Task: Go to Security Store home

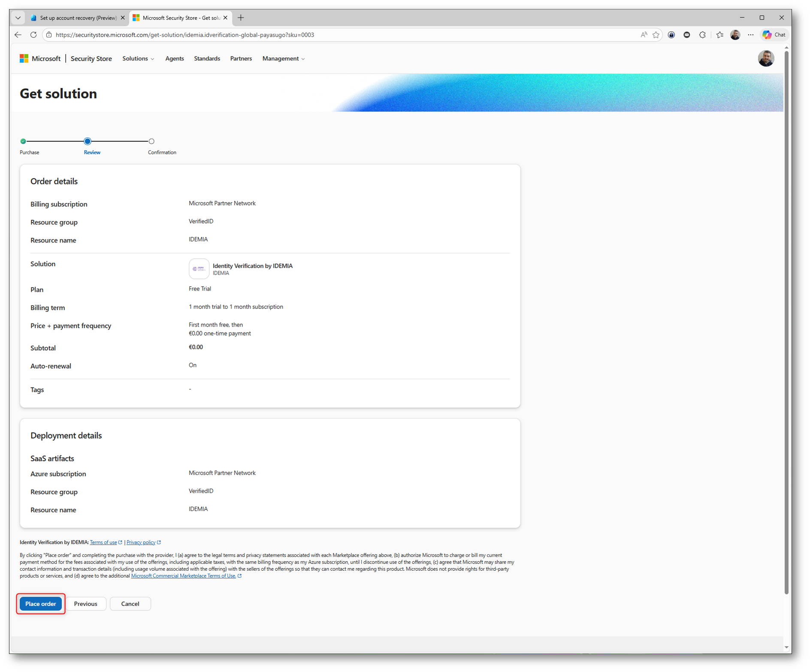Action: coord(91,58)
